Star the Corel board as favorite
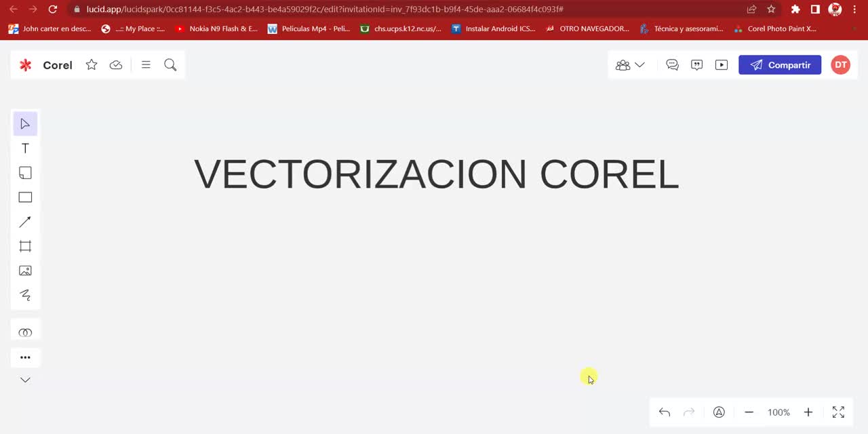The height and width of the screenshot is (434, 868). 92,64
